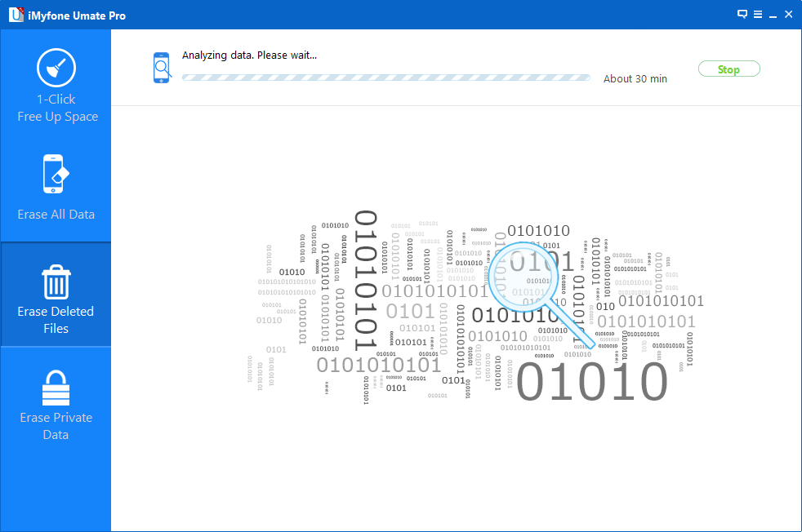This screenshot has height=532, width=802.
Task: Minimize the iMyfone Umate Pro window
Action: 773,16
